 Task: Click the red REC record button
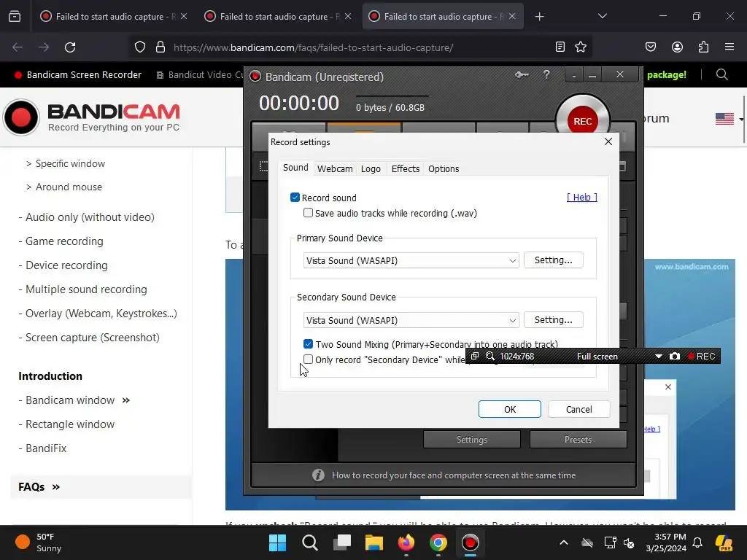pos(582,120)
